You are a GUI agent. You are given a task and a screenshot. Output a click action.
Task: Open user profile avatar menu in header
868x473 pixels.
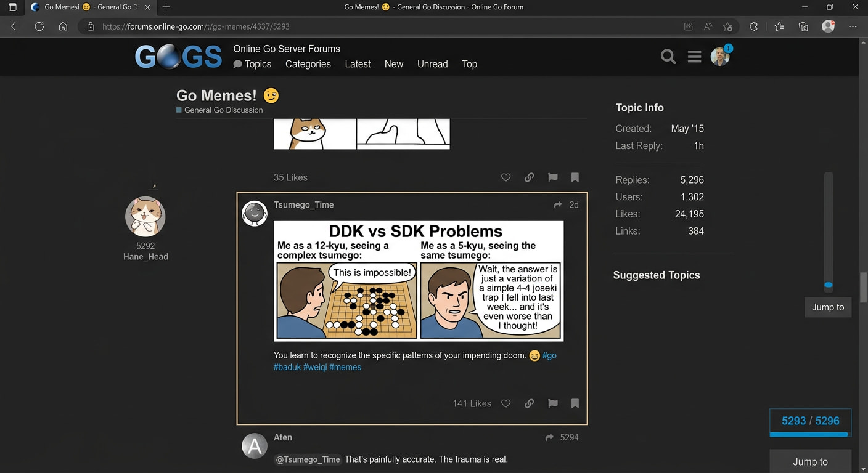tap(719, 57)
